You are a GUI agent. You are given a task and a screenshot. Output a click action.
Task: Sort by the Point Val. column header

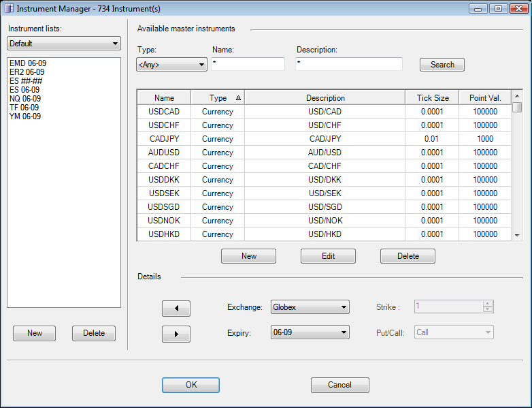point(485,98)
